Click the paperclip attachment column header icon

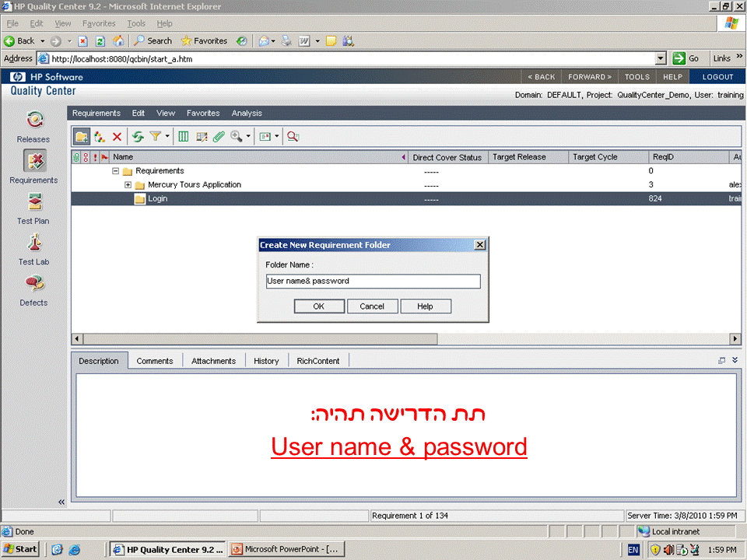tap(76, 157)
